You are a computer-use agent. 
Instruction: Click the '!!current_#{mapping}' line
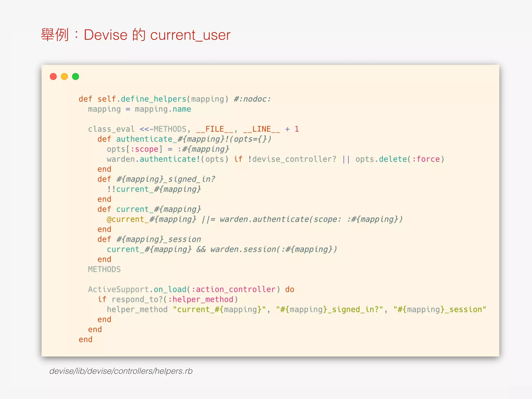coord(154,189)
